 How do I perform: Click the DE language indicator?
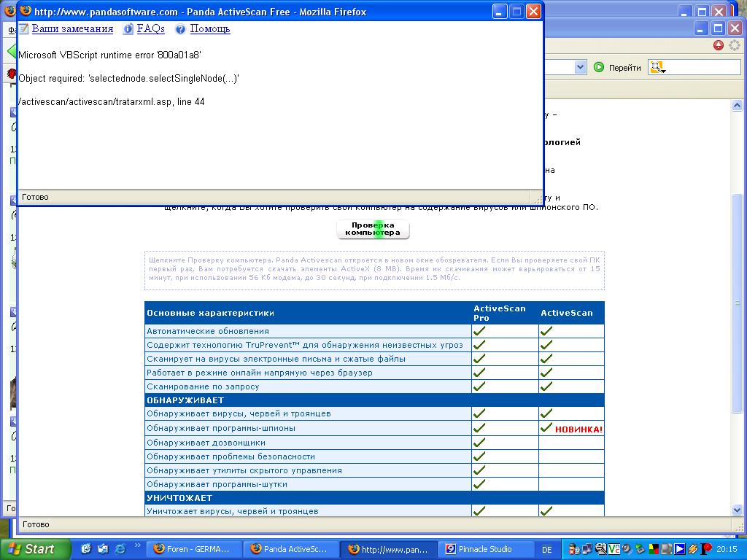[x=547, y=550]
